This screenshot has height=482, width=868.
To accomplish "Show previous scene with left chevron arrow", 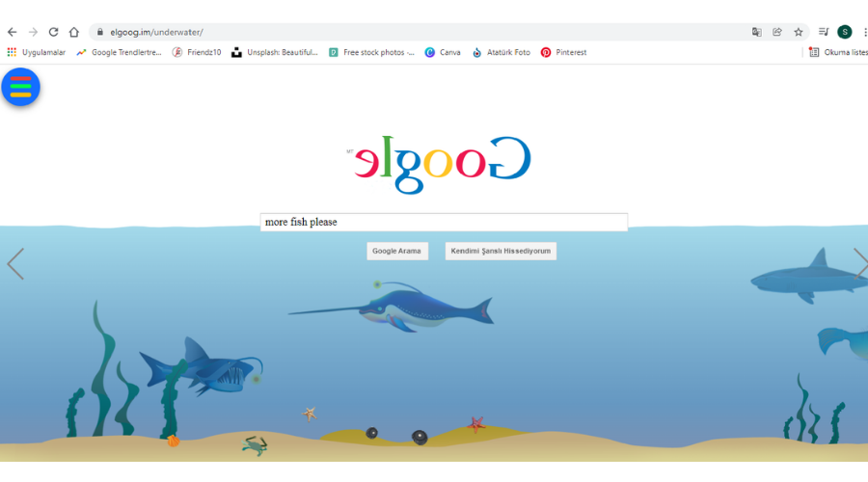I will pos(15,264).
